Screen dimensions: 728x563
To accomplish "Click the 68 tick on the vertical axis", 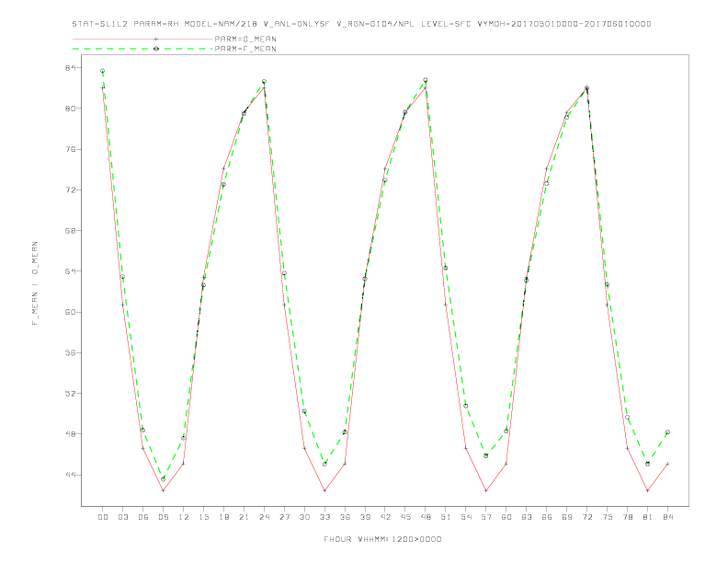I will [71, 230].
